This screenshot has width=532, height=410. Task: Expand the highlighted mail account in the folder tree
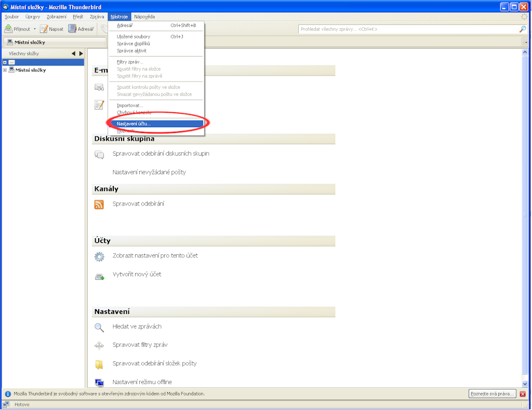5,62
